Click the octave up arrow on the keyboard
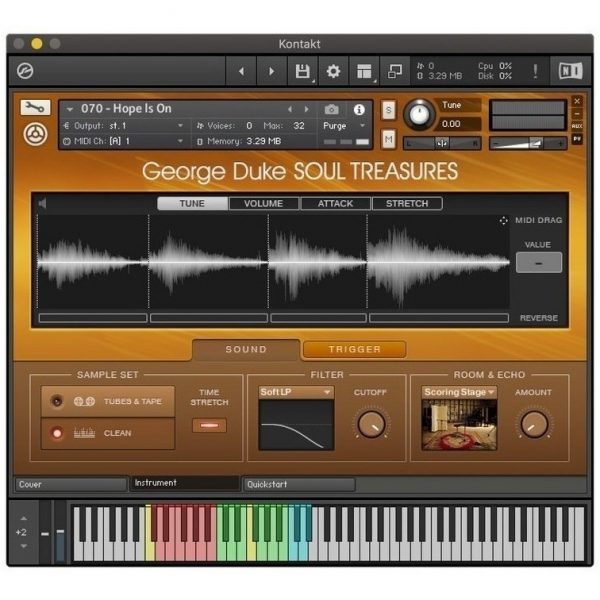Screen dimensions: 600x600 [x=24, y=518]
